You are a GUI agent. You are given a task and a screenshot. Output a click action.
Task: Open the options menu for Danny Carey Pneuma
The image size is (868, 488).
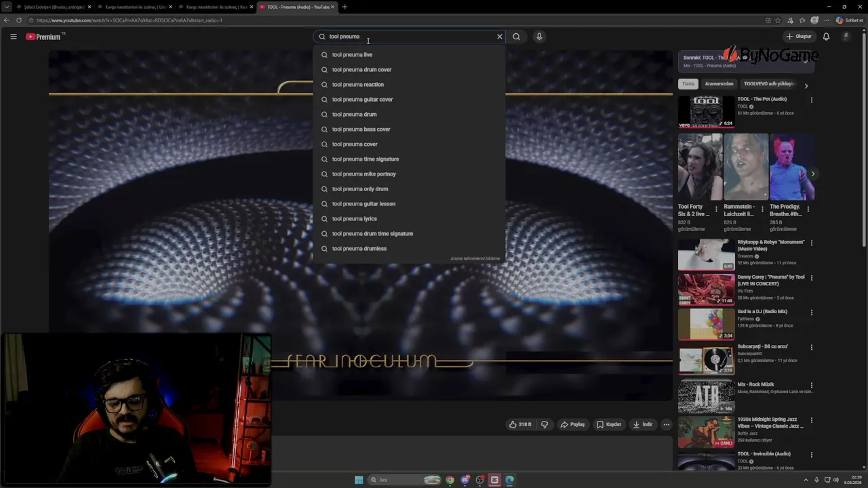(811, 278)
